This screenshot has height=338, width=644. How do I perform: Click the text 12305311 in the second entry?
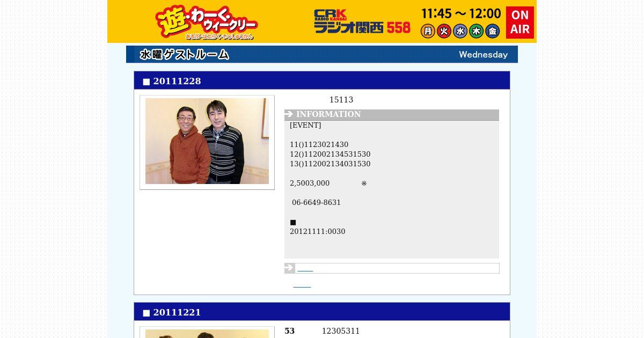pos(341,331)
